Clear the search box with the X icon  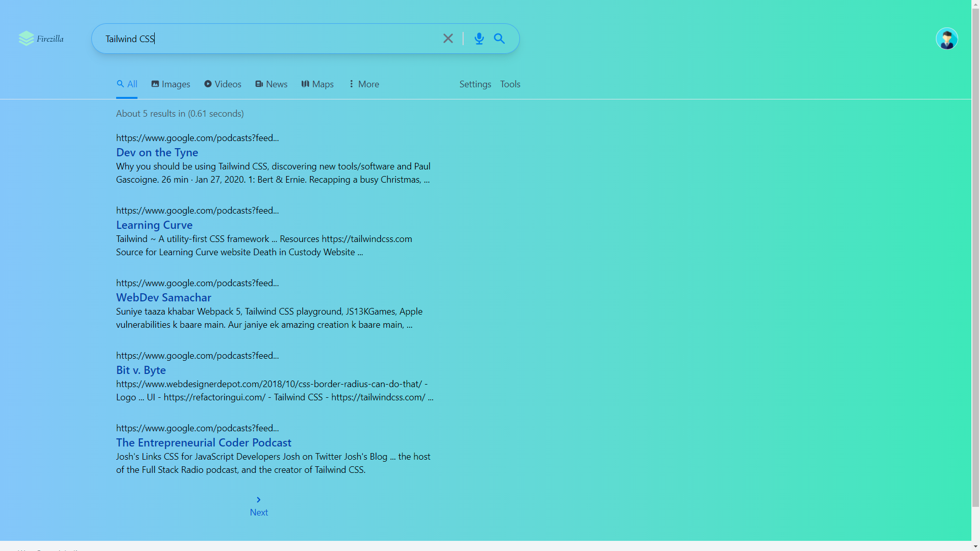tap(448, 39)
